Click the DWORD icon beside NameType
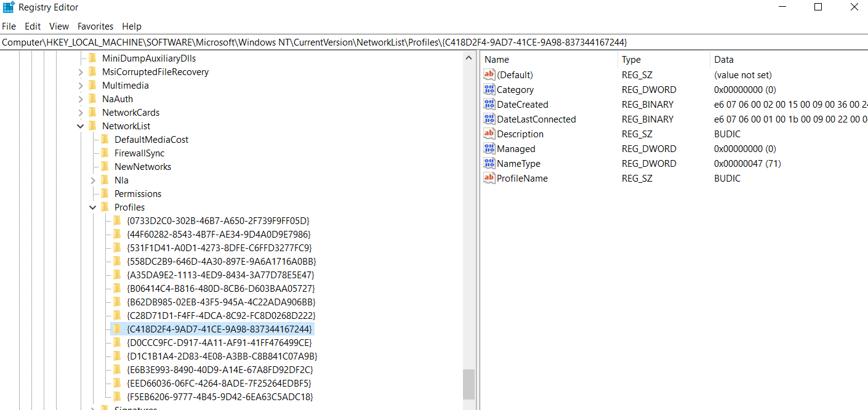 point(489,163)
